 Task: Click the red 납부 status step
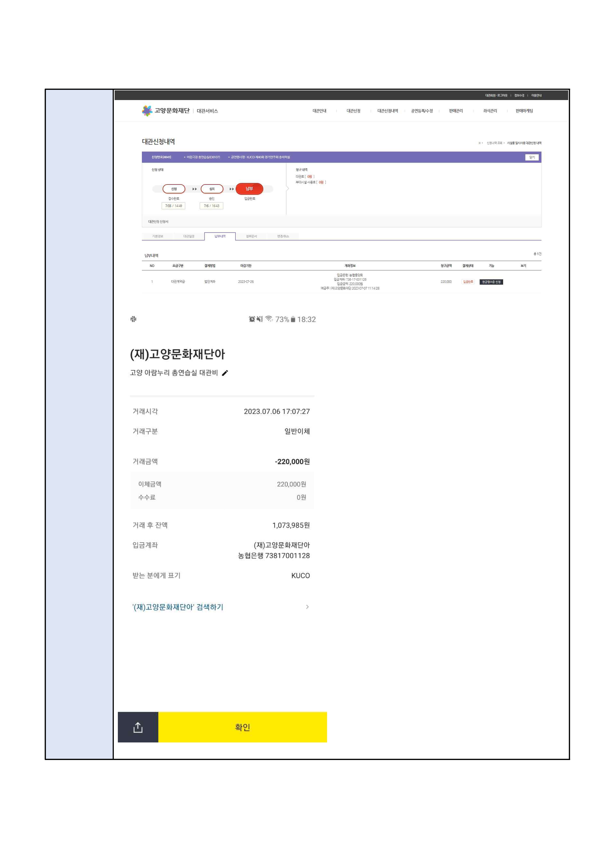249,189
